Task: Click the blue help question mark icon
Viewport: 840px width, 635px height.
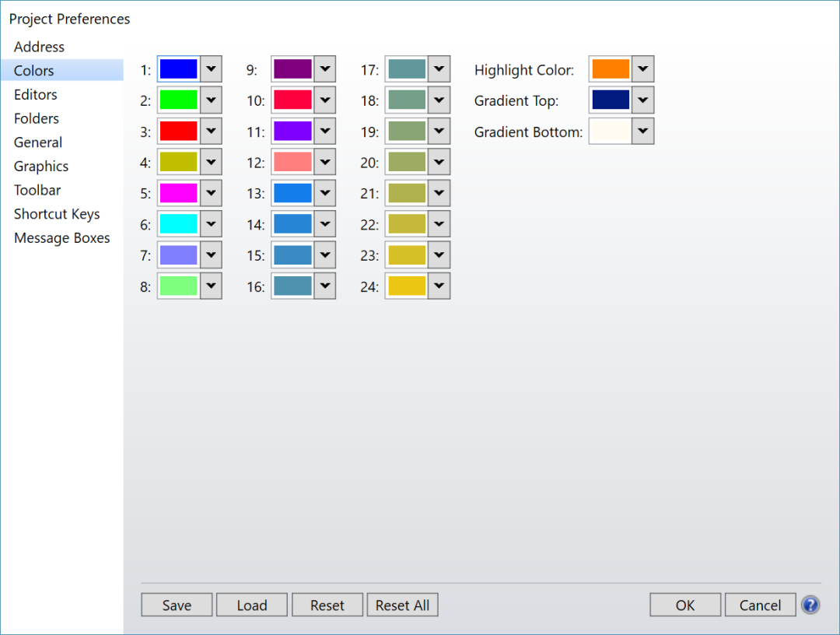Action: point(810,605)
